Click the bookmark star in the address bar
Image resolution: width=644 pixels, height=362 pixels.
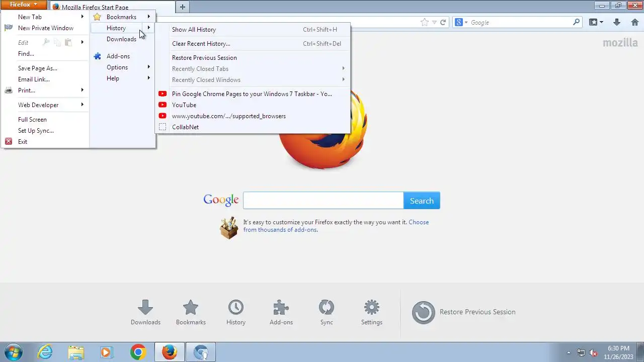point(425,22)
